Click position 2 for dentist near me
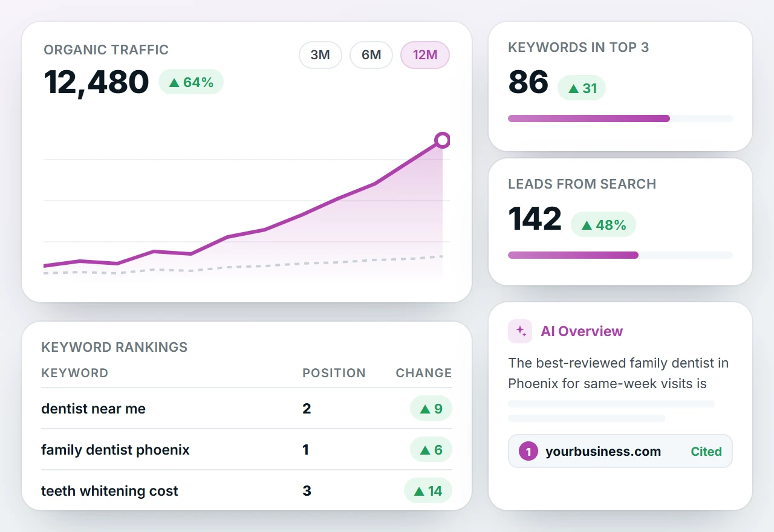 [x=307, y=409]
